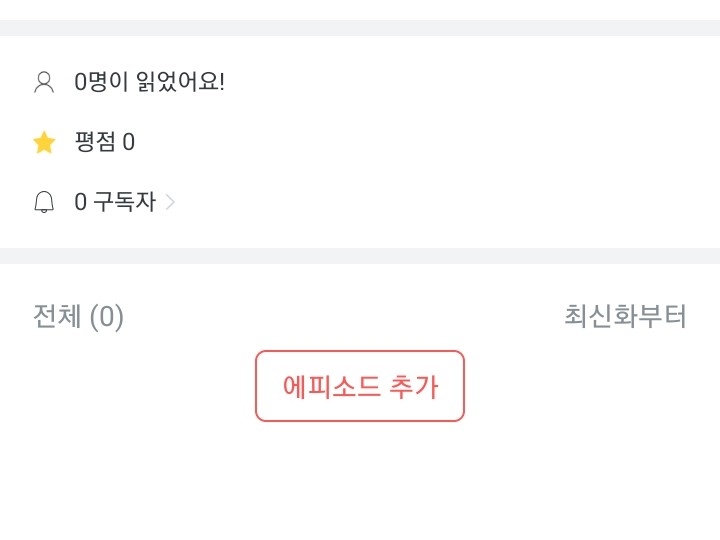Tap the yellow rating star icon
Image resolution: width=720 pixels, height=540 pixels.
(x=44, y=142)
